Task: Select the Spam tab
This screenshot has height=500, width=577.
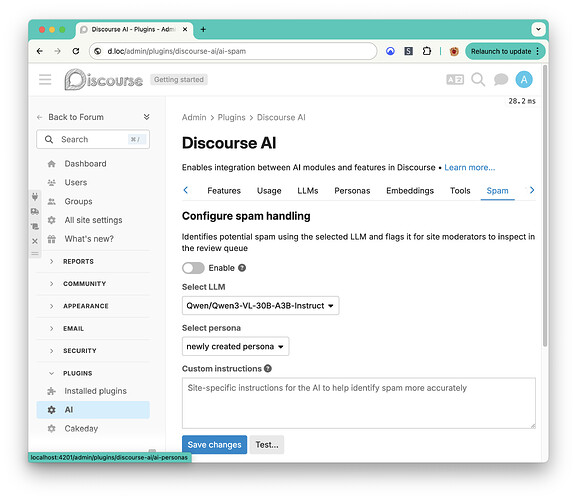Action: [x=498, y=191]
